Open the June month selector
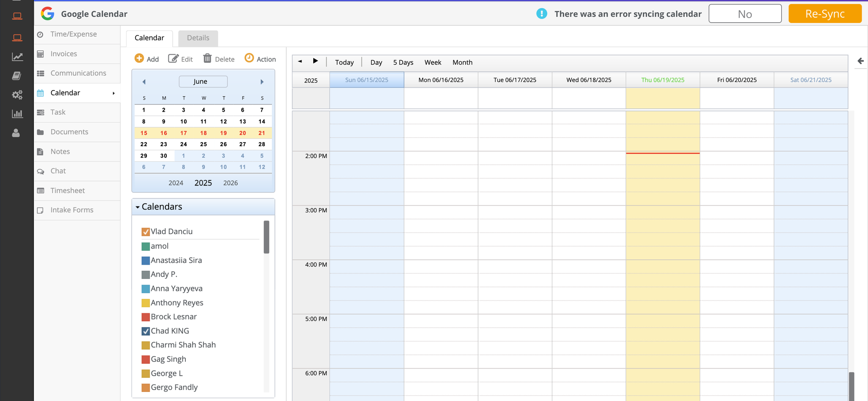 coord(203,81)
